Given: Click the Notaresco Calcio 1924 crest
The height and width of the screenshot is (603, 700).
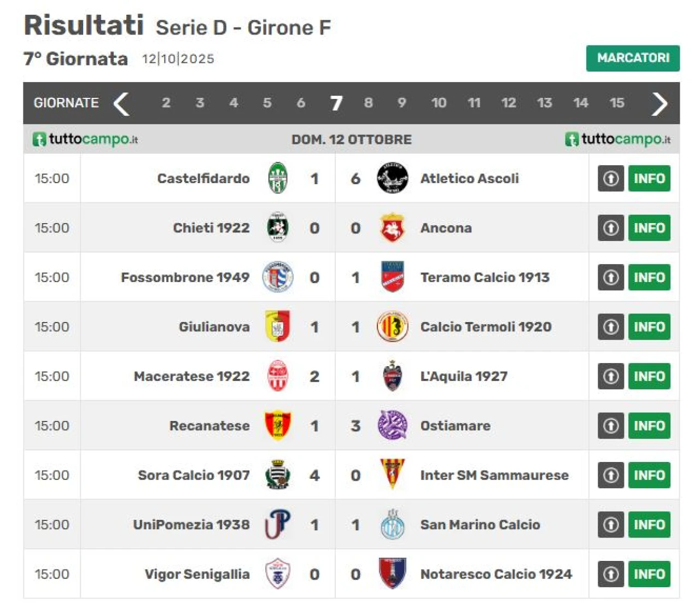Looking at the screenshot, I should (x=392, y=573).
